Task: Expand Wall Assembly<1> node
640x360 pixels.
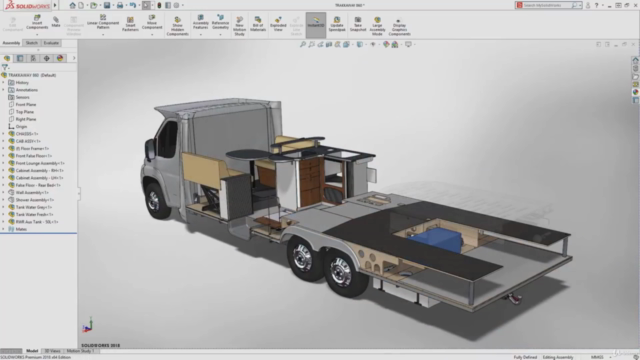Action: click(4, 193)
